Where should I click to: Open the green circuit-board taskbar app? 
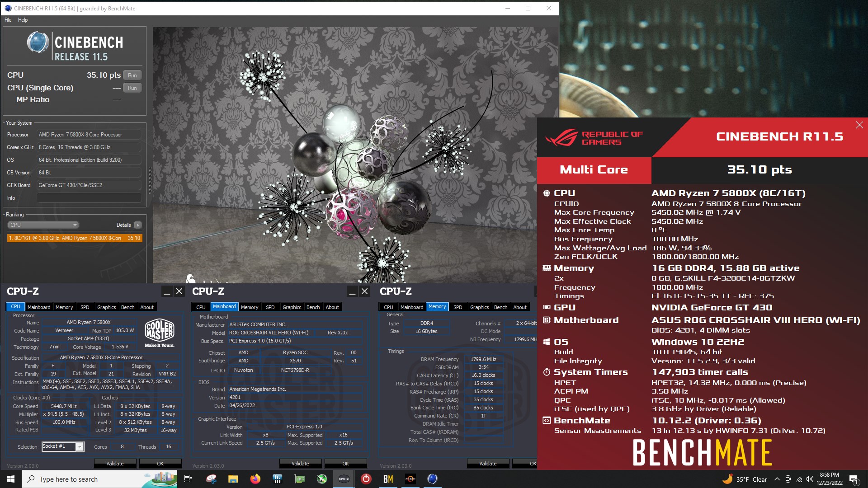(299, 479)
